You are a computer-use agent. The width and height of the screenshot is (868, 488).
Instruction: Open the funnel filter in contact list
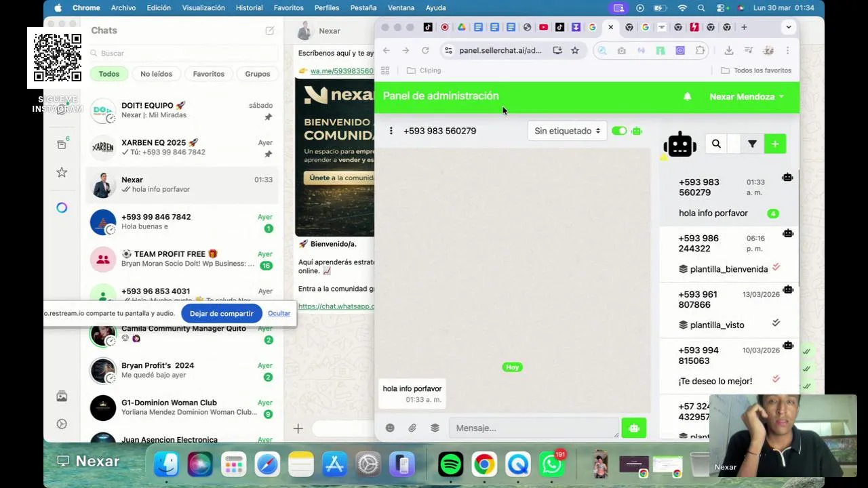click(x=752, y=144)
